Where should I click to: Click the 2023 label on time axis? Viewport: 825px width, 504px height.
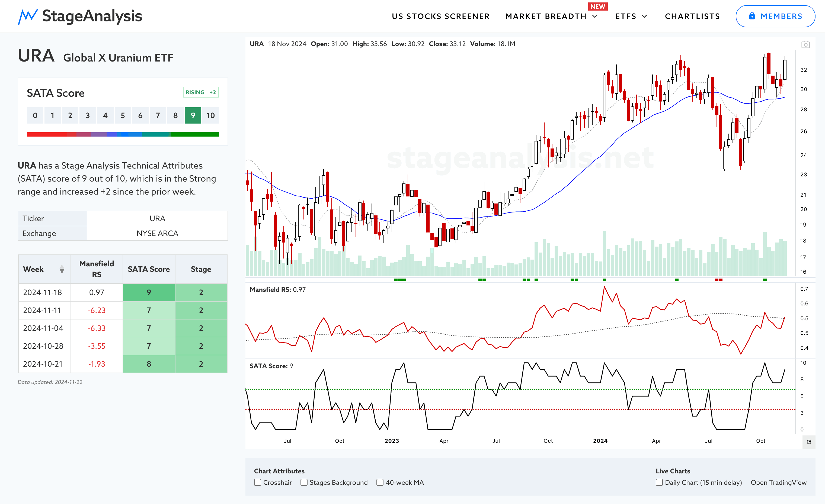(392, 441)
